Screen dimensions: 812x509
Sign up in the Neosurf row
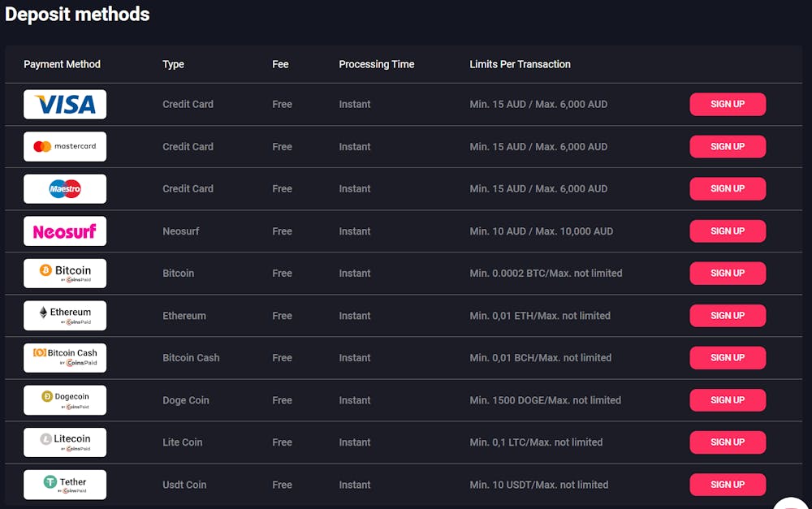(x=728, y=231)
